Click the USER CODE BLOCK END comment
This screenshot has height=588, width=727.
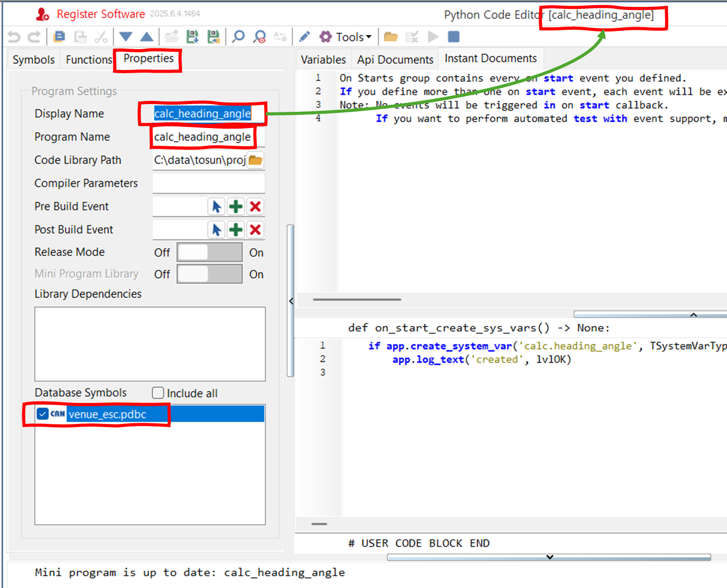click(x=419, y=543)
